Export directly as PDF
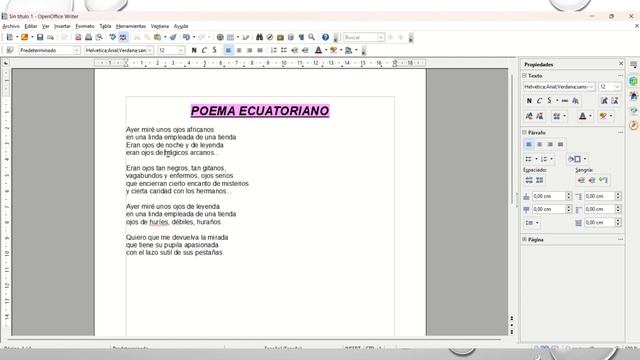 [x=78, y=37]
